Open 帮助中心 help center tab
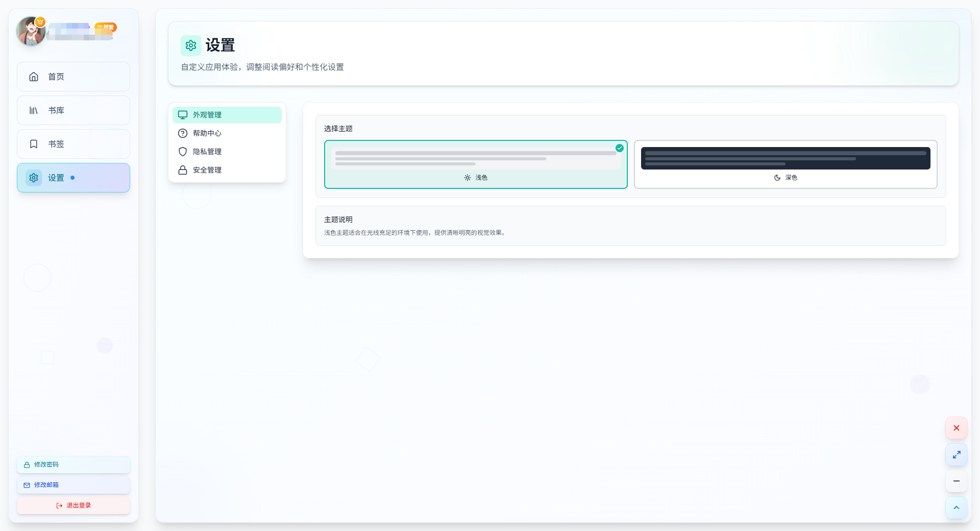 pos(227,133)
